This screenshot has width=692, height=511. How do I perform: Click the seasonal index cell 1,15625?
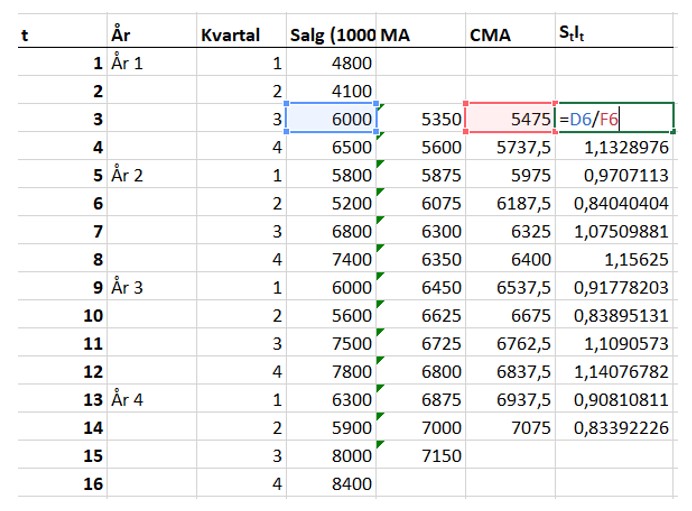(614, 259)
